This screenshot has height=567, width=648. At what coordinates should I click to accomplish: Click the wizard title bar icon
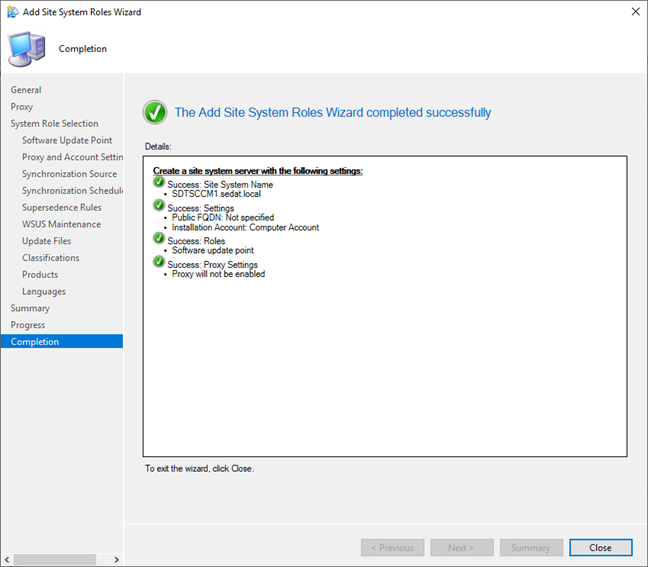pyautogui.click(x=13, y=12)
